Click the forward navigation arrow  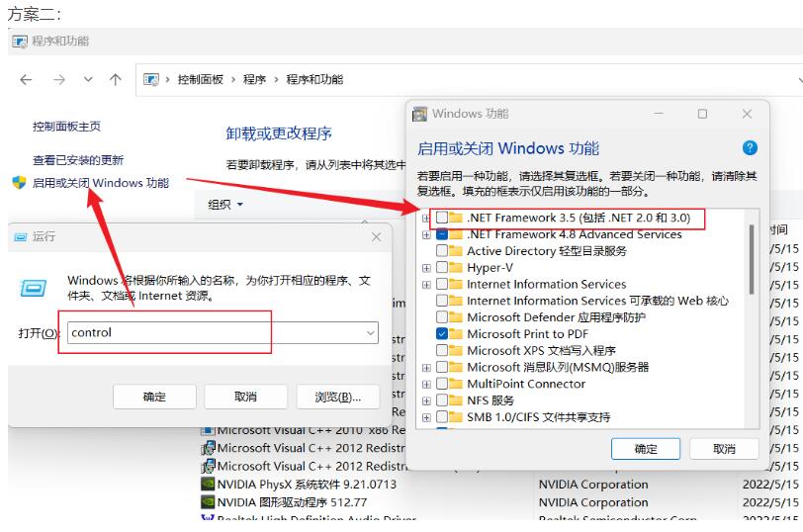(59, 79)
